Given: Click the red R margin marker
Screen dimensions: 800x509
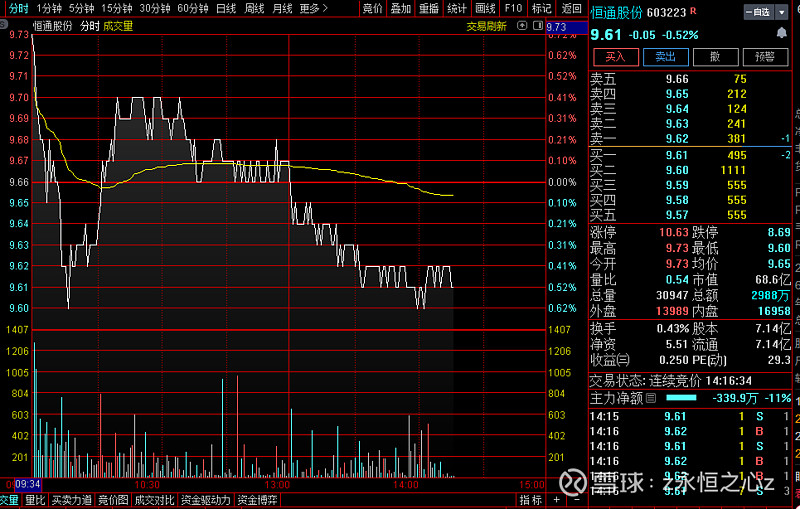Looking at the screenshot, I should [x=693, y=11].
